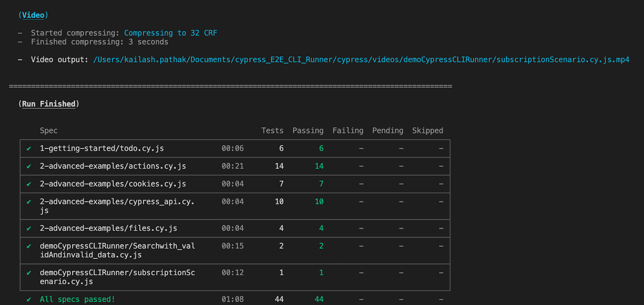Click the checkmark beside the Searchwith_validAndinvalid_data spec
The image size is (644, 305).
[29, 246]
